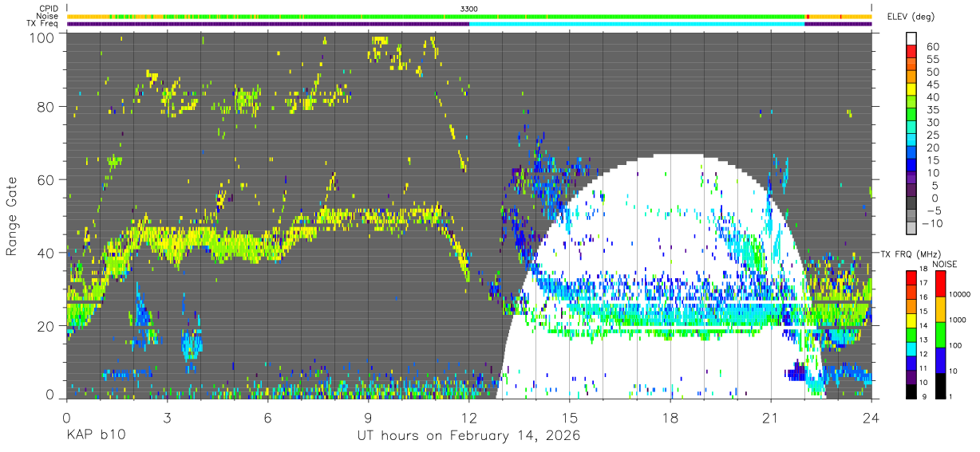Pick the blue segment of NOISE colorbar
Screen dimensions: 980x452
940,360
